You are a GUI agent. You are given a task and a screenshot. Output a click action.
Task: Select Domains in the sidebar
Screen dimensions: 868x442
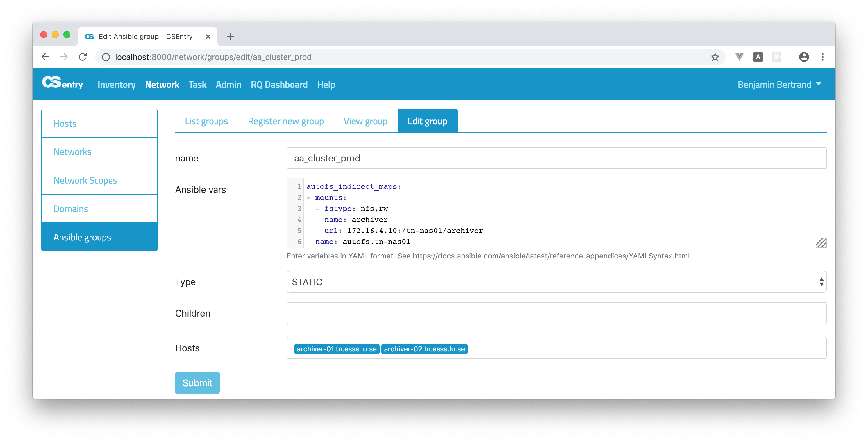(71, 209)
